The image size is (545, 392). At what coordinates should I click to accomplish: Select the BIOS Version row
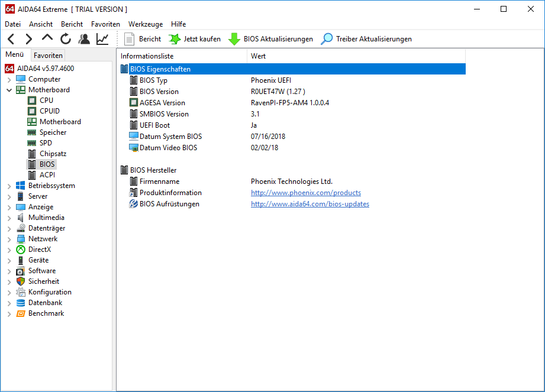coord(293,92)
